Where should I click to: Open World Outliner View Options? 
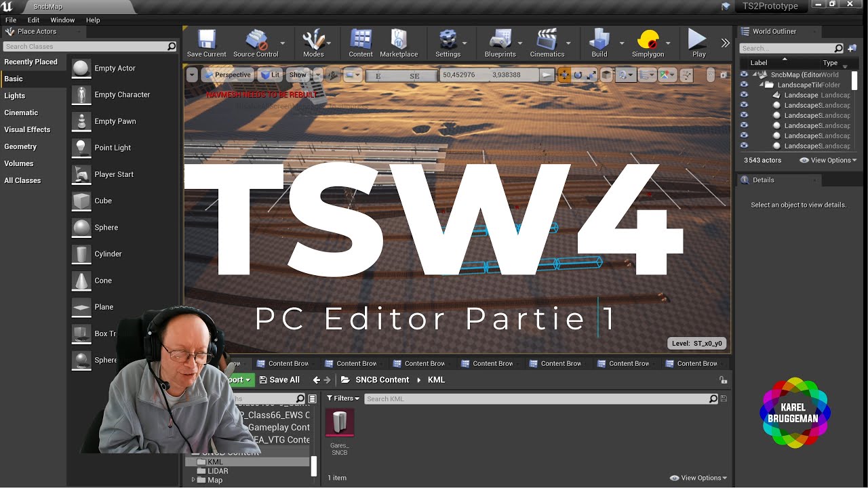tap(828, 160)
